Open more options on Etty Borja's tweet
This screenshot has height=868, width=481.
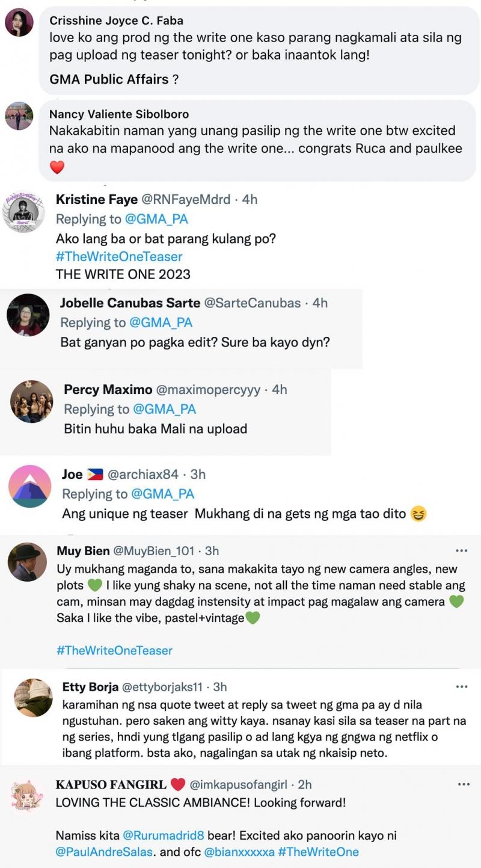point(462,686)
